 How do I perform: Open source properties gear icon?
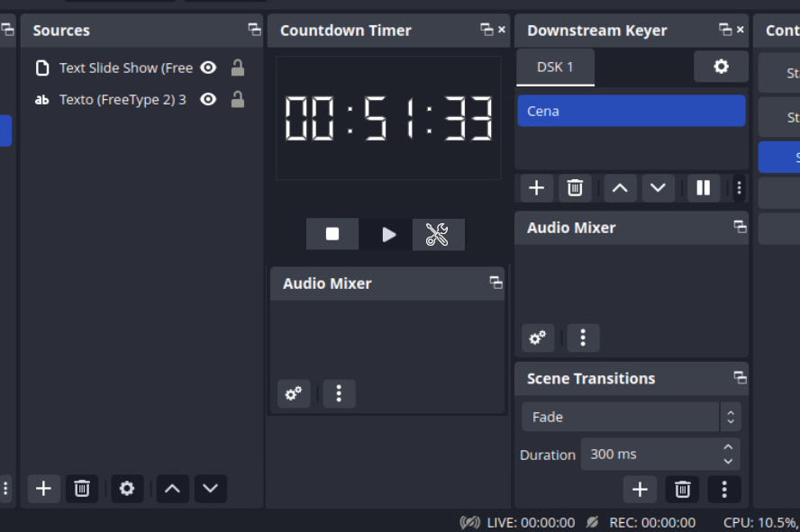tap(127, 489)
